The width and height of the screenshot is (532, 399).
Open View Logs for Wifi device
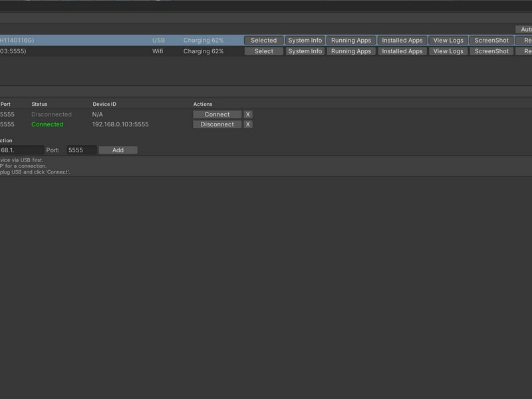click(448, 51)
